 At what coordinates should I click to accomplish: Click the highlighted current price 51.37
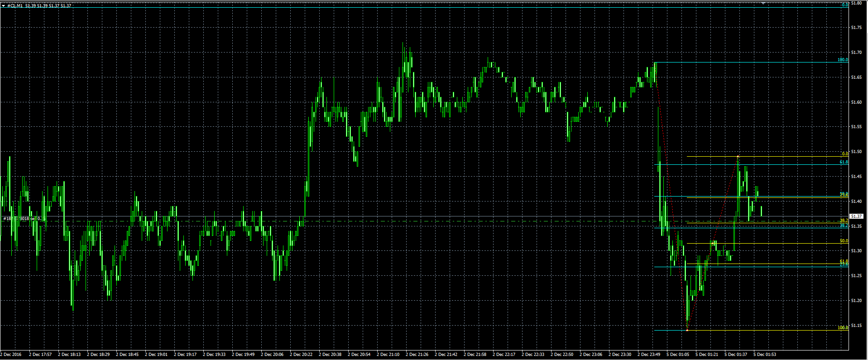(856, 216)
